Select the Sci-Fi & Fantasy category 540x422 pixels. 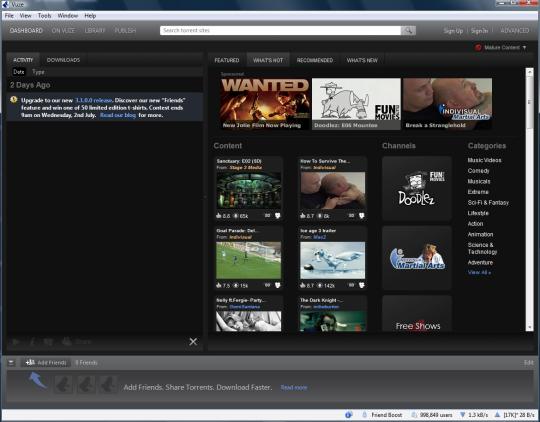[488, 203]
